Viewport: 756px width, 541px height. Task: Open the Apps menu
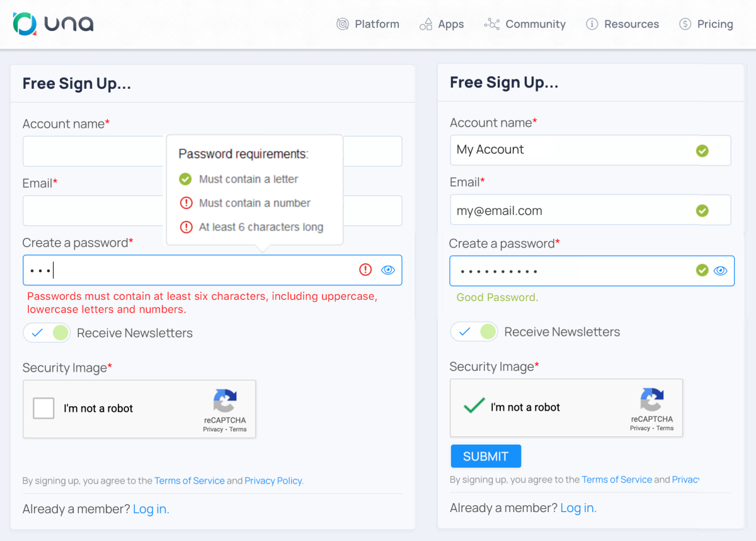pos(442,24)
